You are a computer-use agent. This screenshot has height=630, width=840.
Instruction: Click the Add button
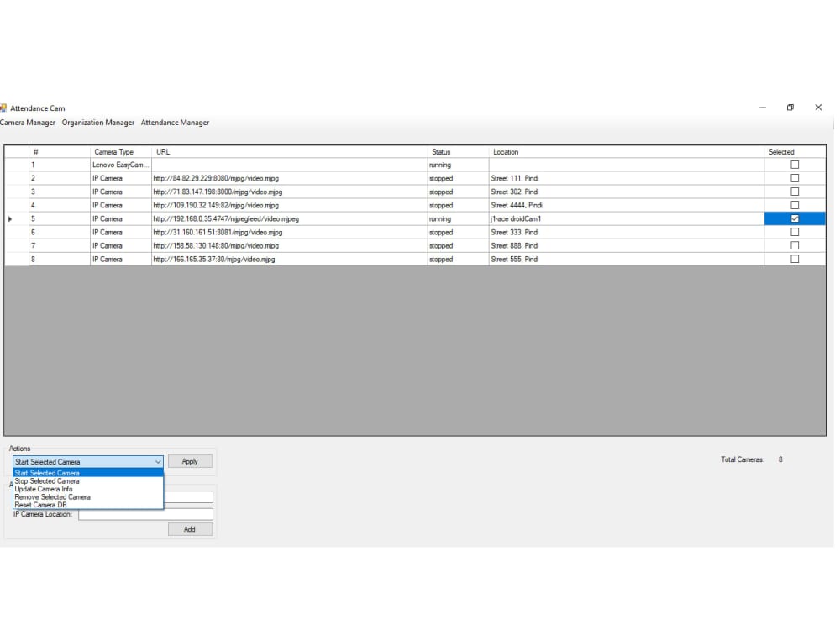click(x=190, y=529)
